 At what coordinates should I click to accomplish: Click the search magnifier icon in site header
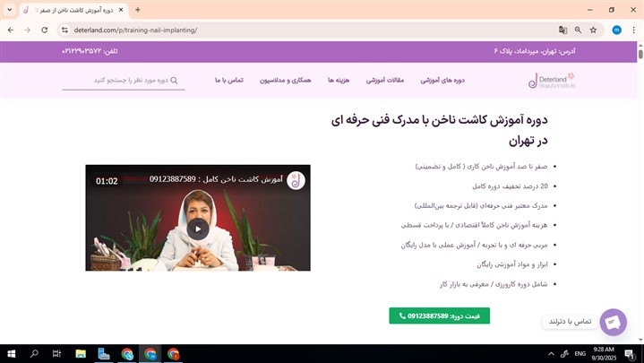tap(174, 80)
